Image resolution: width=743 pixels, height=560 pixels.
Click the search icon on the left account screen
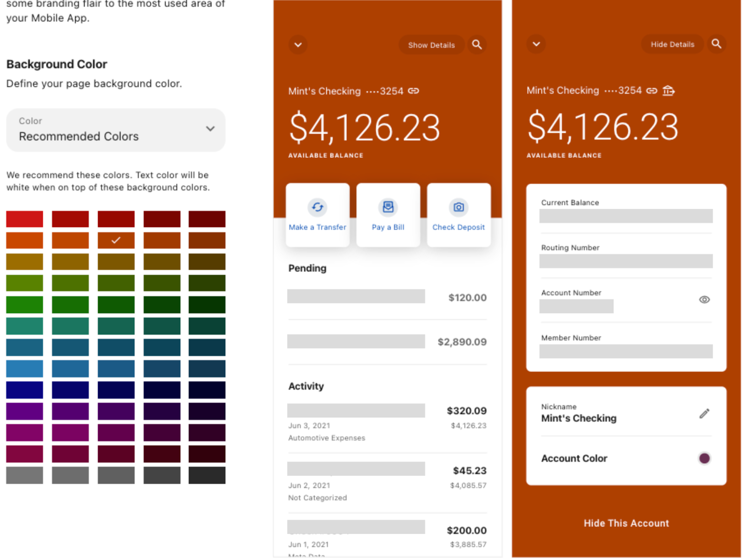tap(477, 45)
